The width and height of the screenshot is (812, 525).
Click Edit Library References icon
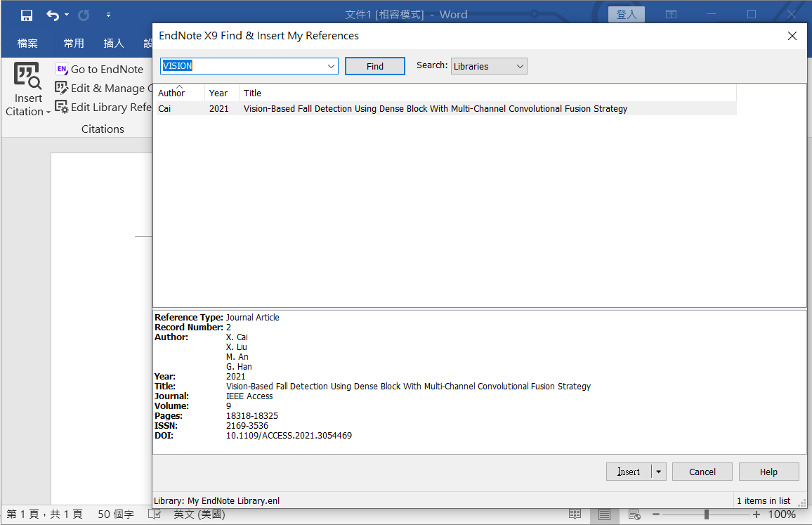(62, 107)
